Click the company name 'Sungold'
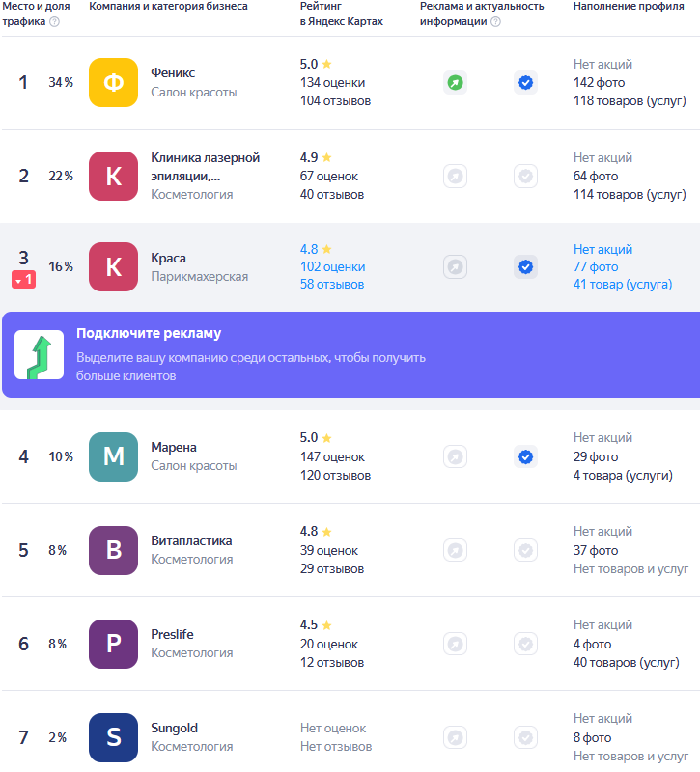Viewport: 700px width, 772px height. (174, 728)
